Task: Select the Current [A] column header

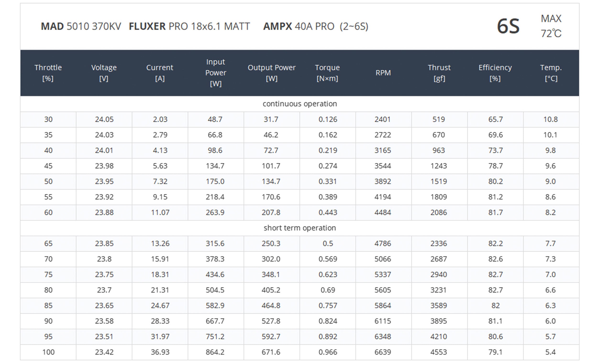Action: (160, 73)
